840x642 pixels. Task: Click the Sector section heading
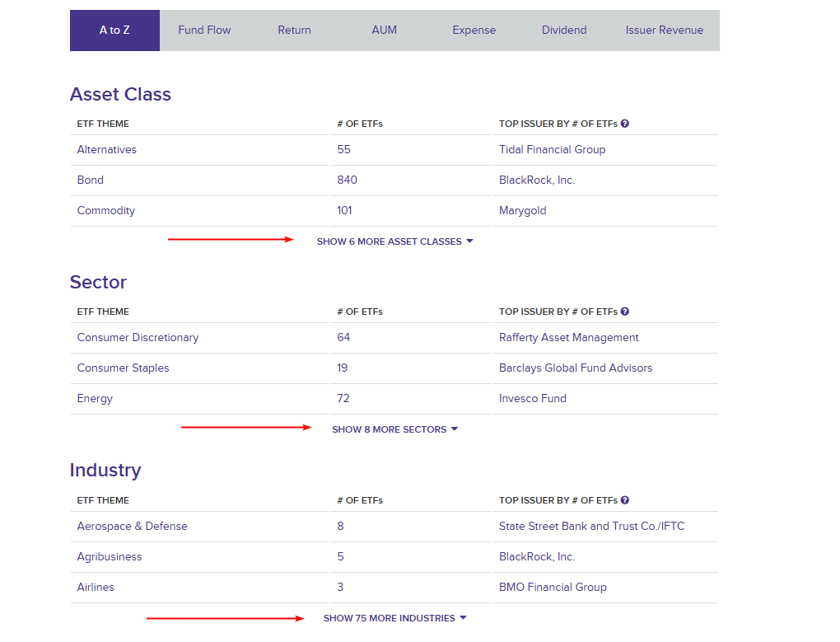coord(98,283)
